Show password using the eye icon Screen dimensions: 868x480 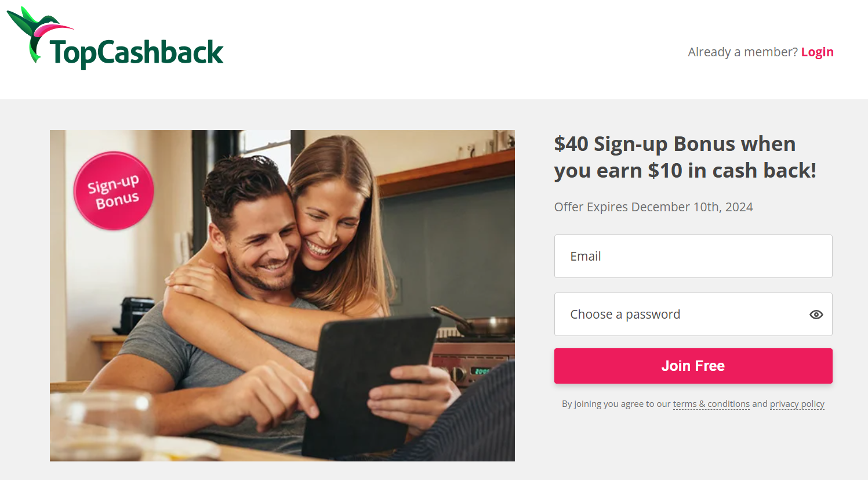[816, 315]
